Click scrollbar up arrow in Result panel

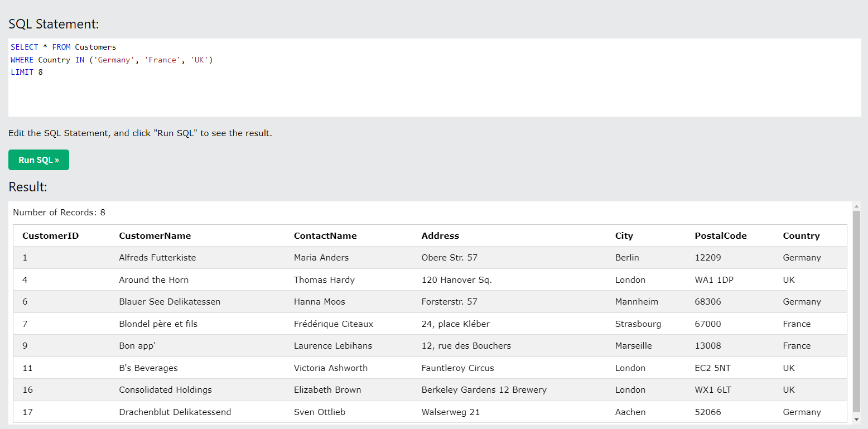tap(857, 206)
